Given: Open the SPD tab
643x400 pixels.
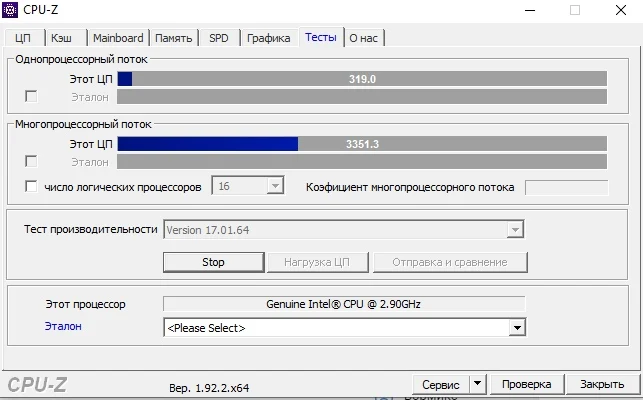Looking at the screenshot, I should (x=219, y=38).
